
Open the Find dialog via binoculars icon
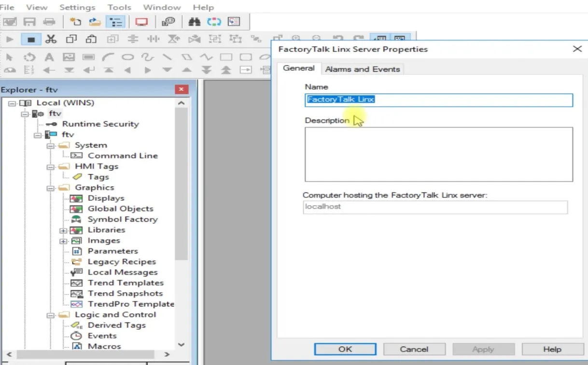(x=195, y=21)
